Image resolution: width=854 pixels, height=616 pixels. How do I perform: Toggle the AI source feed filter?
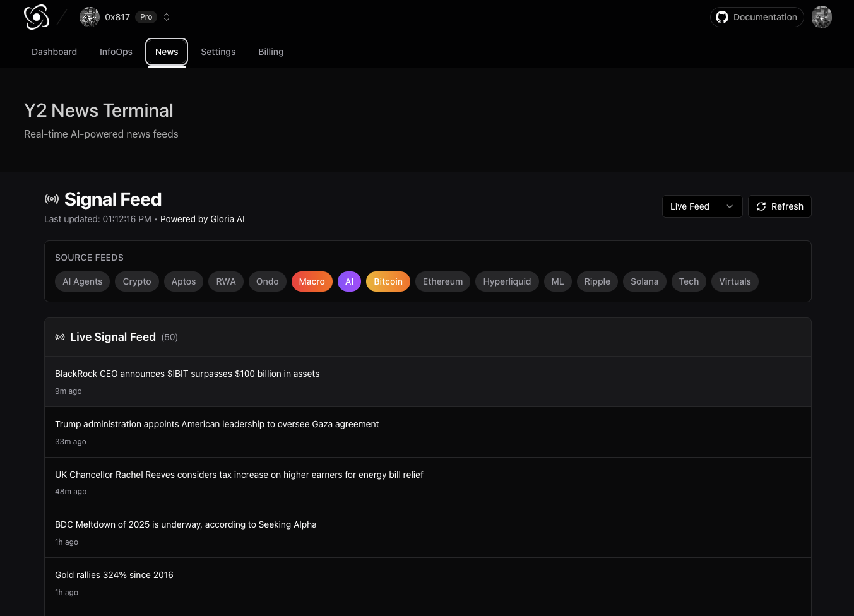[349, 281]
